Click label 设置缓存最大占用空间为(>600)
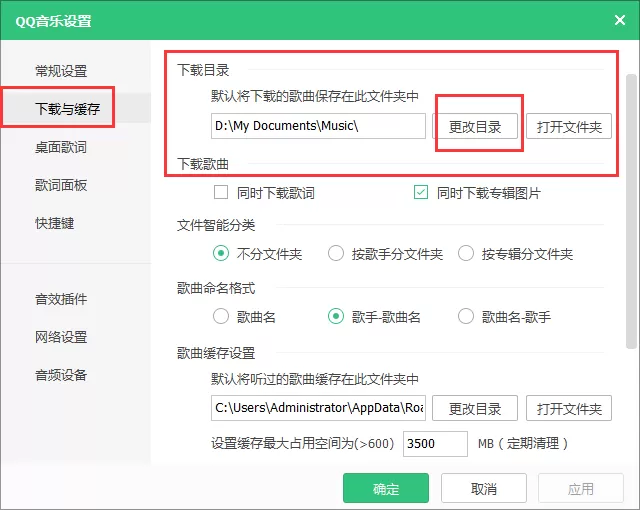 302,443
